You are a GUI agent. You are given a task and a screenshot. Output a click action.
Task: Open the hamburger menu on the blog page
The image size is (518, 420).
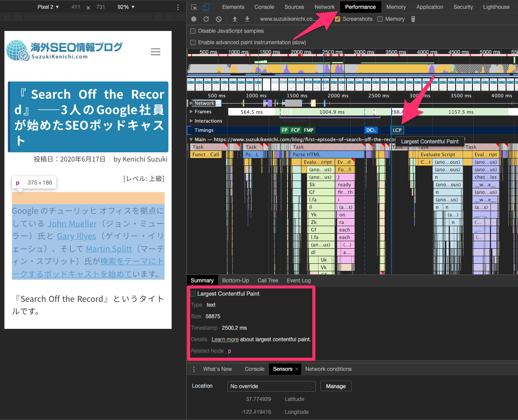156,52
